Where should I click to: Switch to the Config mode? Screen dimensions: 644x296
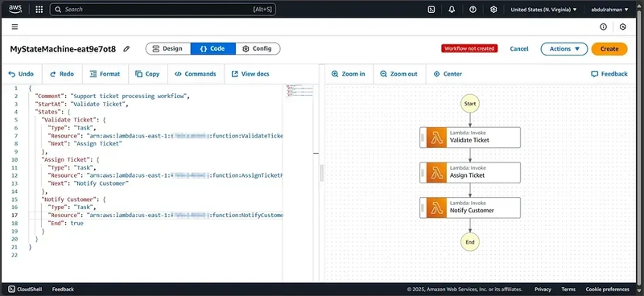(x=258, y=49)
